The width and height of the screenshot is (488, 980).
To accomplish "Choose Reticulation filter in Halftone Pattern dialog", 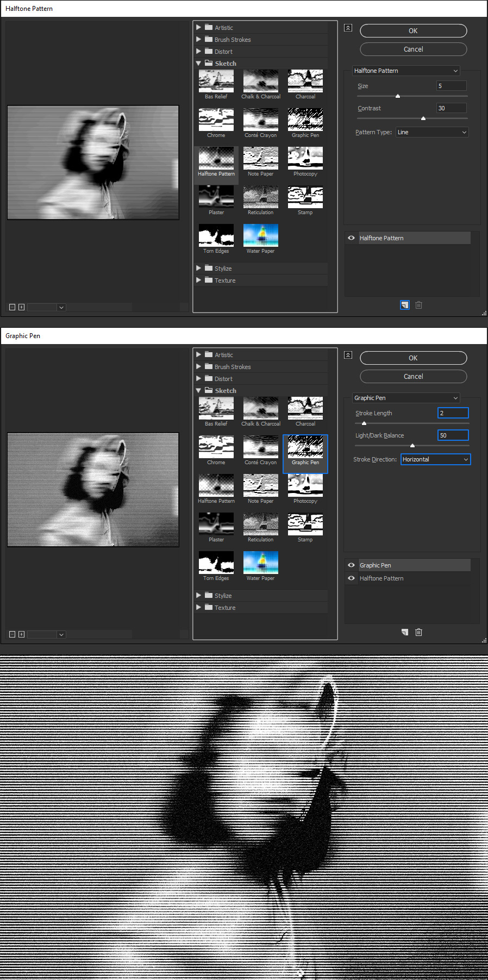I will pyautogui.click(x=261, y=197).
